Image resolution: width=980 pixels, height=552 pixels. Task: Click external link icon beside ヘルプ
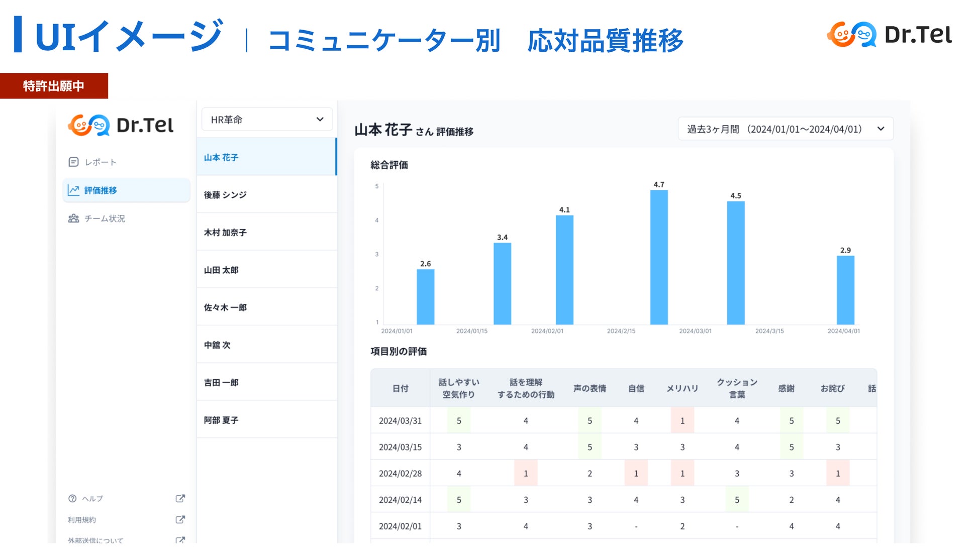[x=180, y=498]
